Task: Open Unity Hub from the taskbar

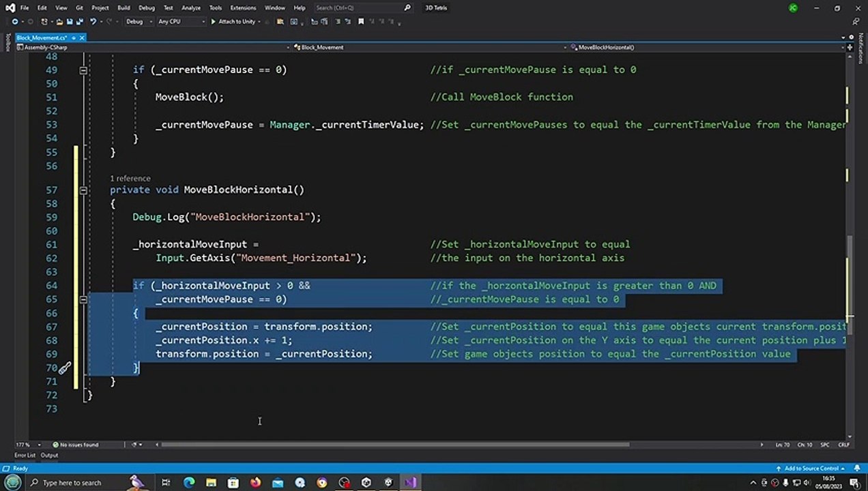Action: (x=366, y=483)
